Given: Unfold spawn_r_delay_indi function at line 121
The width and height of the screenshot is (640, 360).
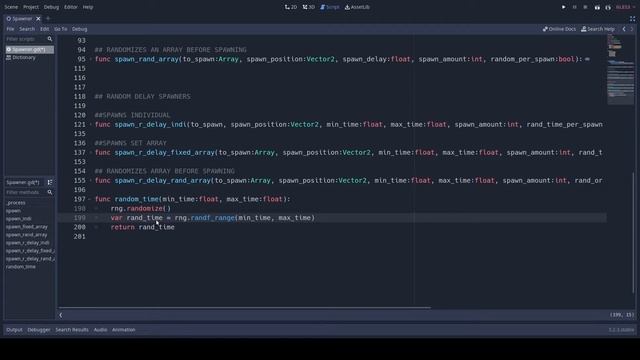Looking at the screenshot, I should [x=91, y=124].
